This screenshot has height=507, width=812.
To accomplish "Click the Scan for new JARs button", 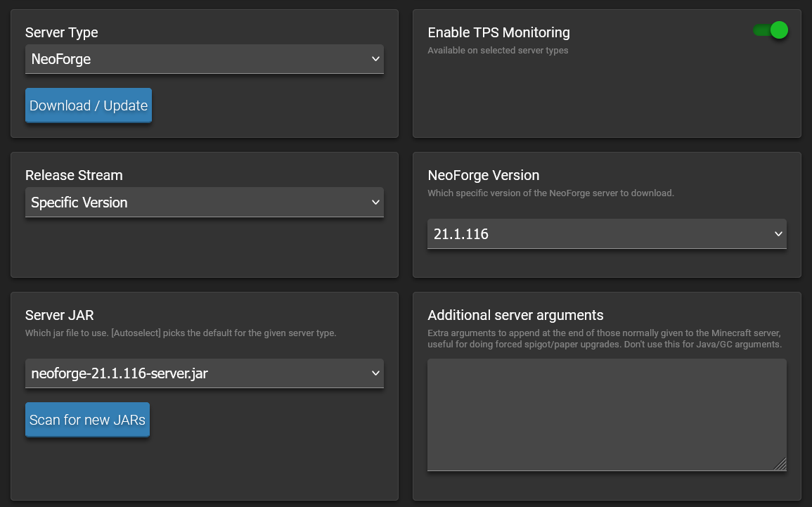I will 87,420.
